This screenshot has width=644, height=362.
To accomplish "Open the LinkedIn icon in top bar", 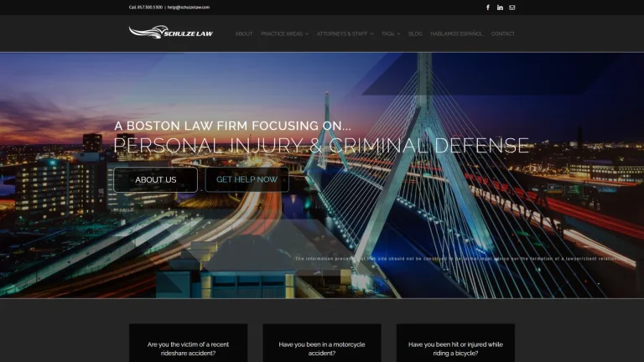I will tap(500, 8).
